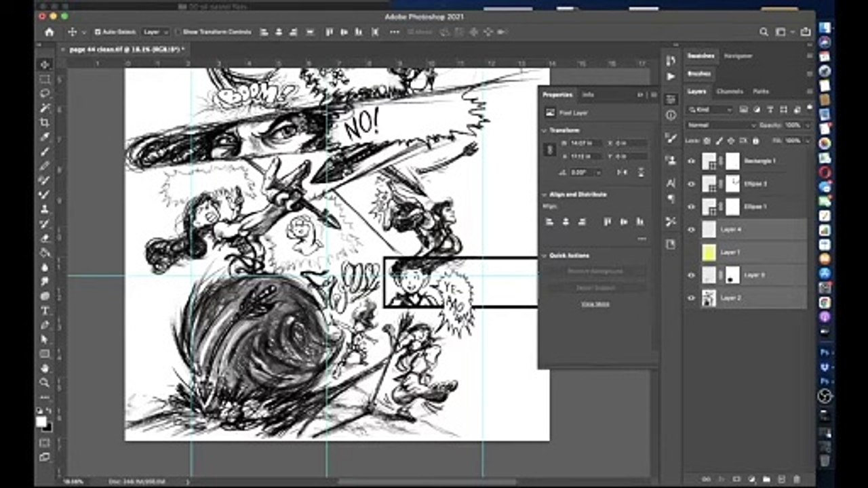Select the Eraser tool

[45, 238]
